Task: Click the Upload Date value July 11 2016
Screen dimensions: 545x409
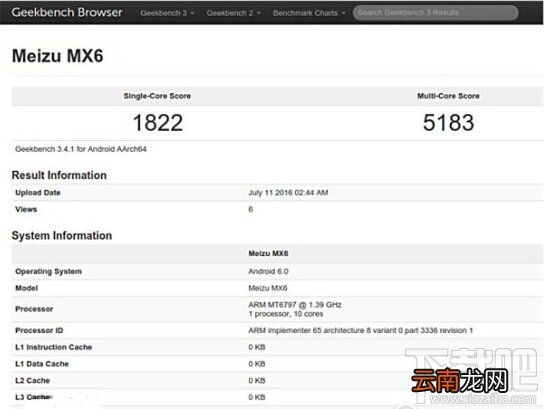Action: coord(288,193)
